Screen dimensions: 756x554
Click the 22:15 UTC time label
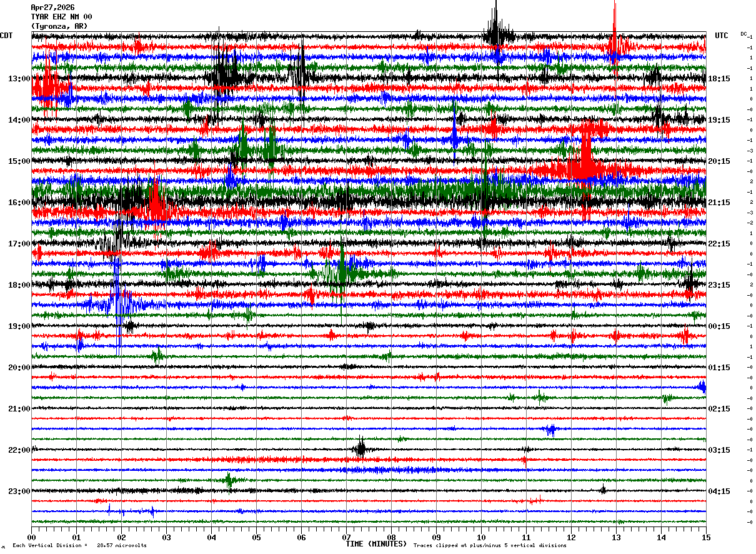(719, 244)
